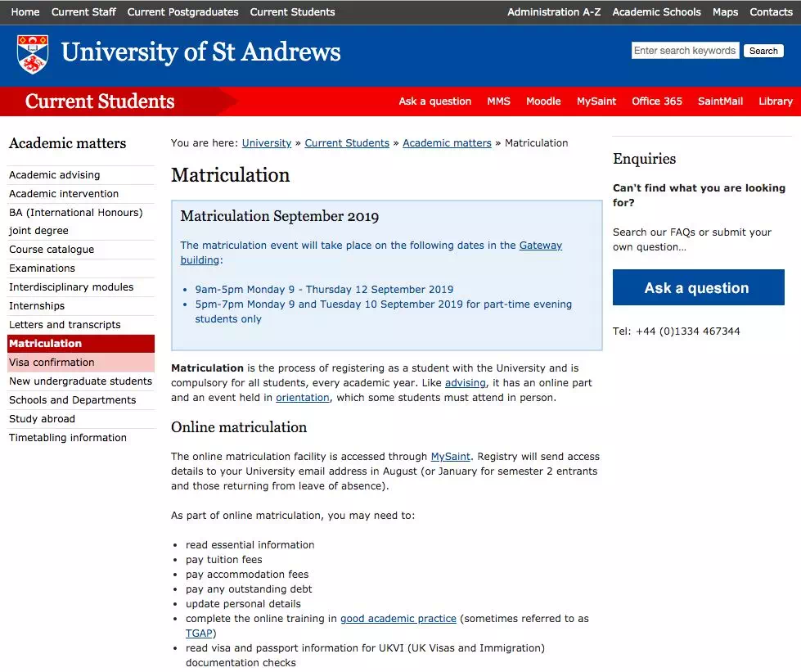801x672 pixels.
Task: Click the Enquiries heading
Action: (644, 159)
